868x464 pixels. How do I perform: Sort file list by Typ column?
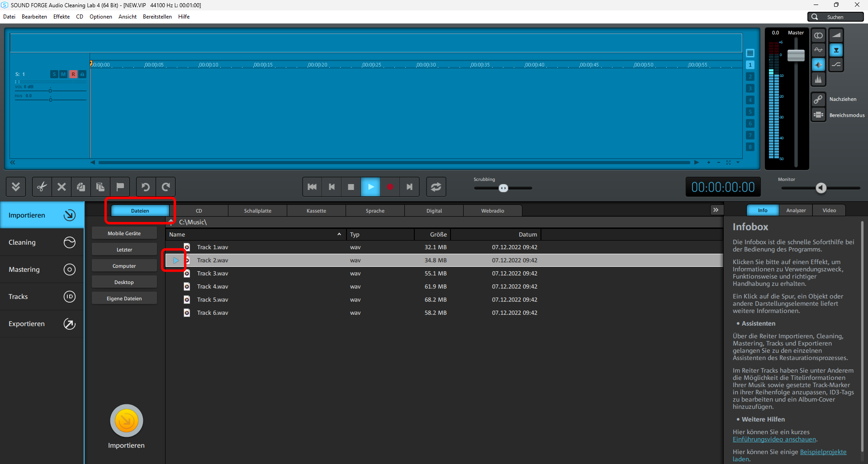click(380, 234)
